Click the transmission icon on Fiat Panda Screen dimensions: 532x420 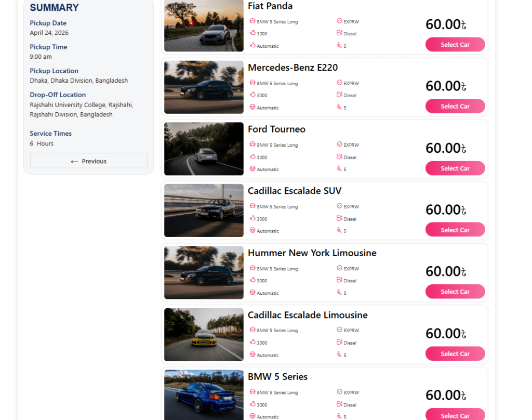(252, 45)
